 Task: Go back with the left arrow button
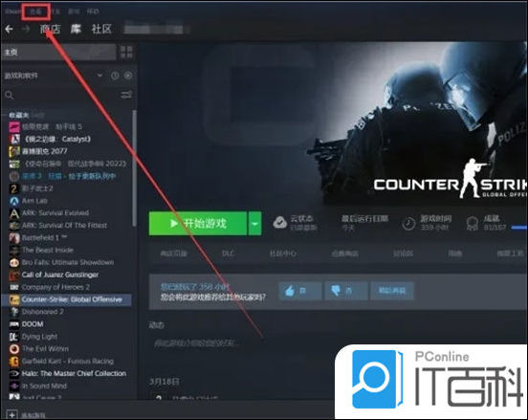(10, 30)
